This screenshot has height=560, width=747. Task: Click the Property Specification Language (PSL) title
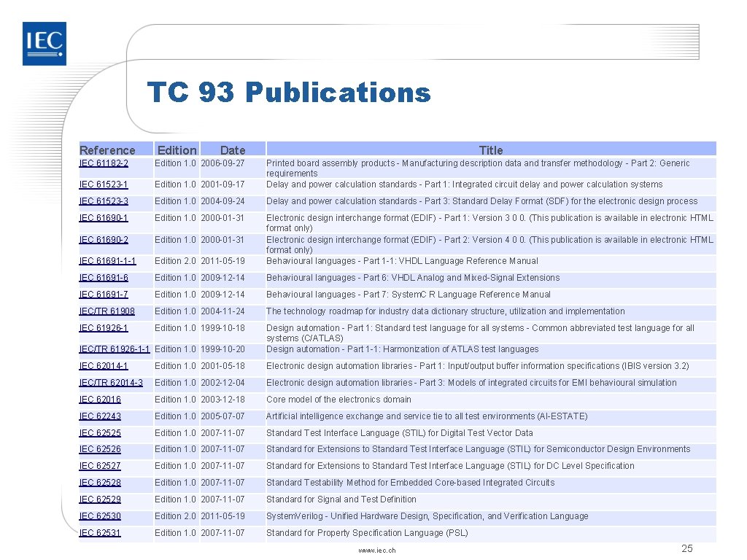tap(368, 533)
